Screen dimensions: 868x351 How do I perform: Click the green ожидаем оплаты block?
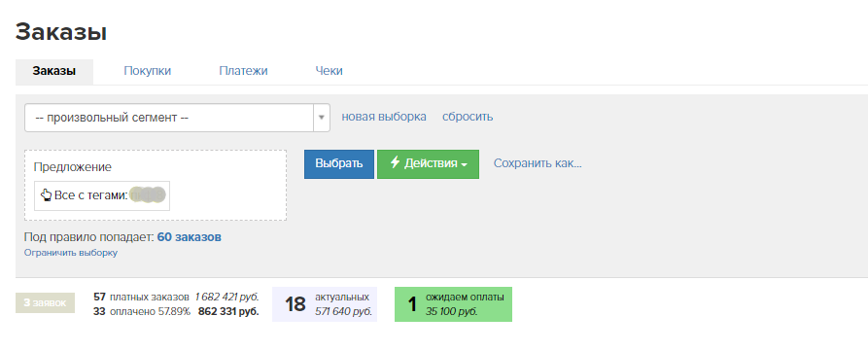pyautogui.click(x=453, y=304)
